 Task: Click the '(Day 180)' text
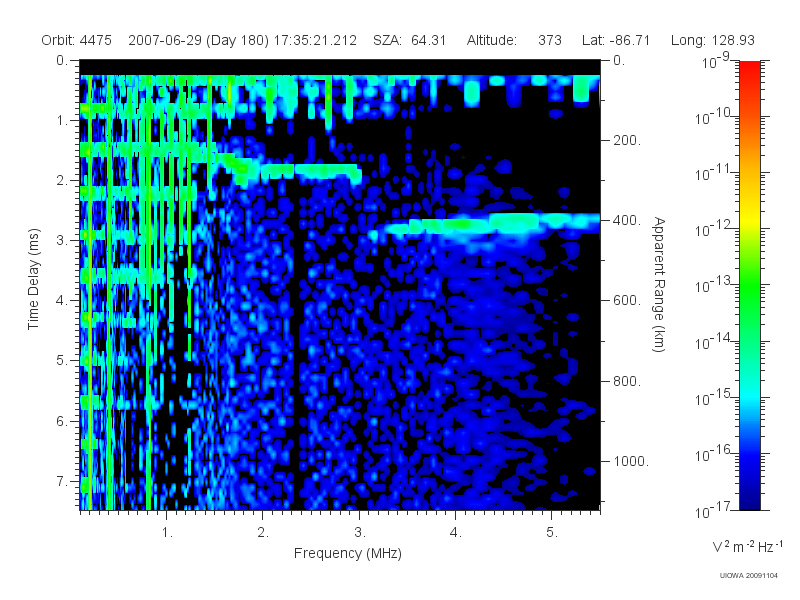pos(237,40)
